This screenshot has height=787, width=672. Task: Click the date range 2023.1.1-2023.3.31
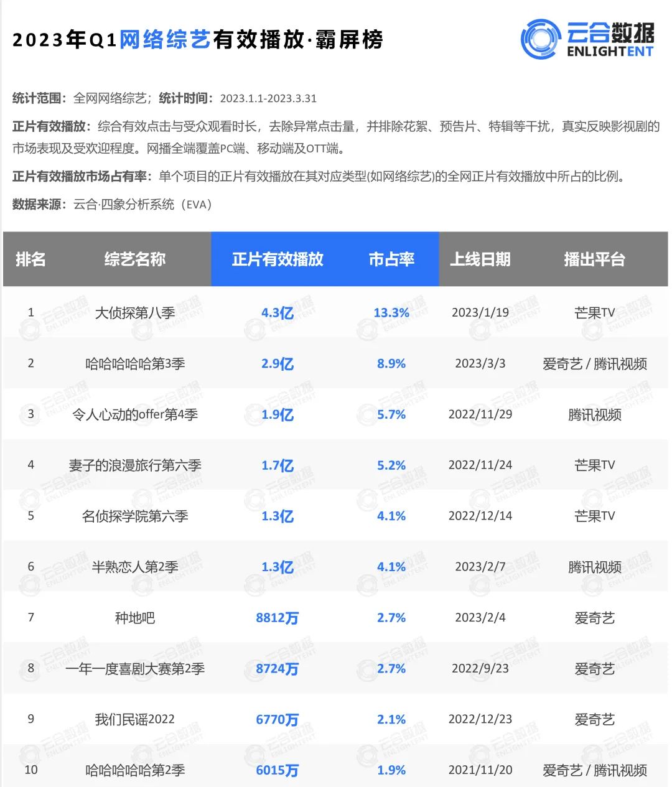(268, 98)
